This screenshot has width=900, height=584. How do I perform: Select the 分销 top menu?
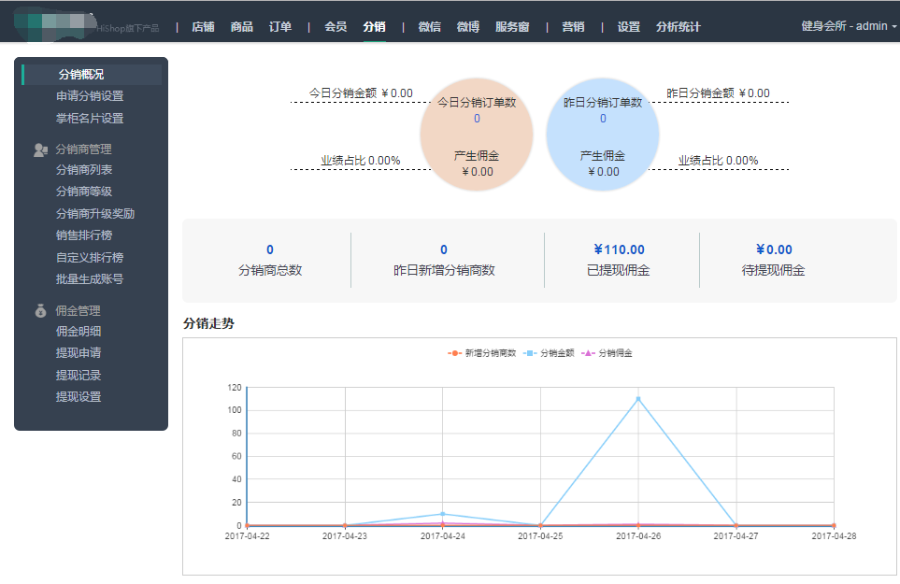pyautogui.click(x=374, y=27)
